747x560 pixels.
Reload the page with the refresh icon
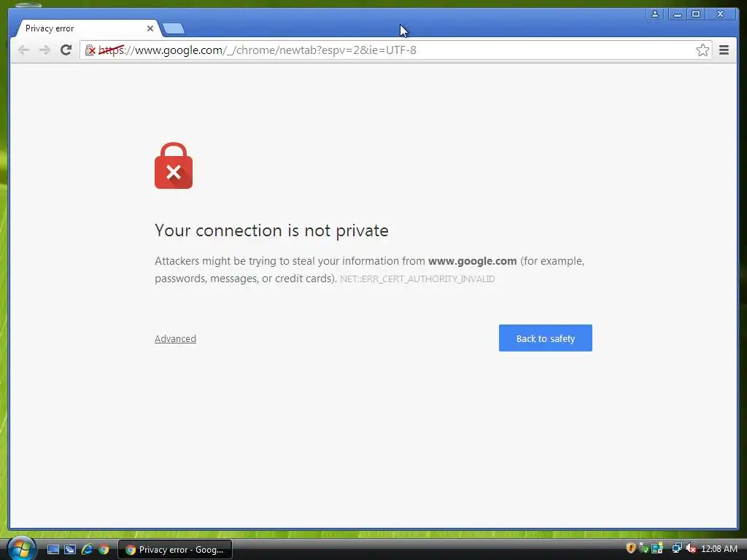66,50
